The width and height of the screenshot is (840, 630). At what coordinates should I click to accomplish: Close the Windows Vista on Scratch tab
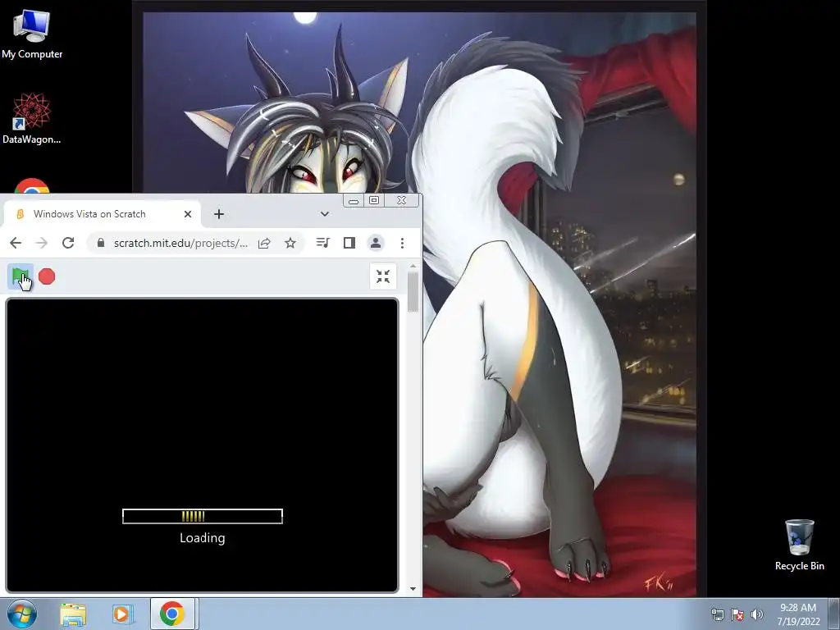click(188, 214)
